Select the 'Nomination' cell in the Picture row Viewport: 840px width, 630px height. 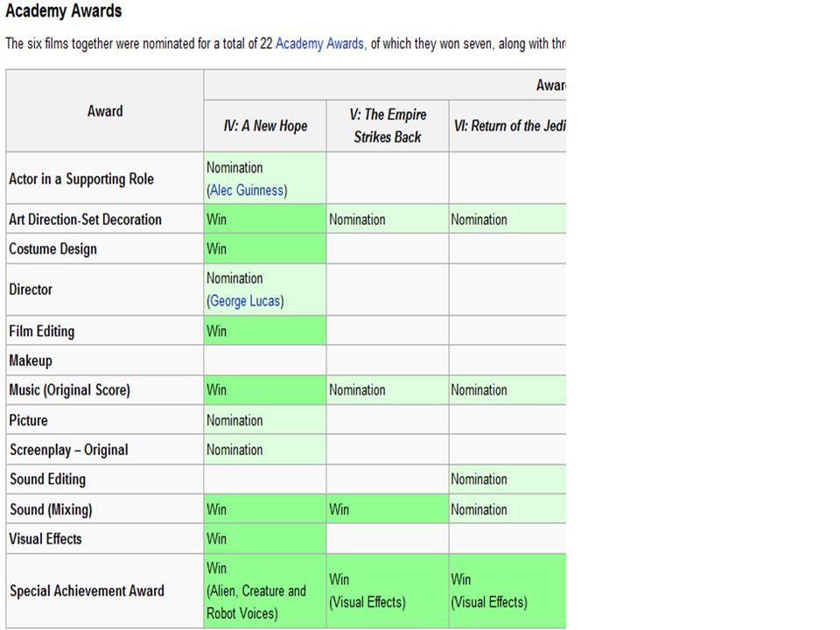[x=265, y=420]
